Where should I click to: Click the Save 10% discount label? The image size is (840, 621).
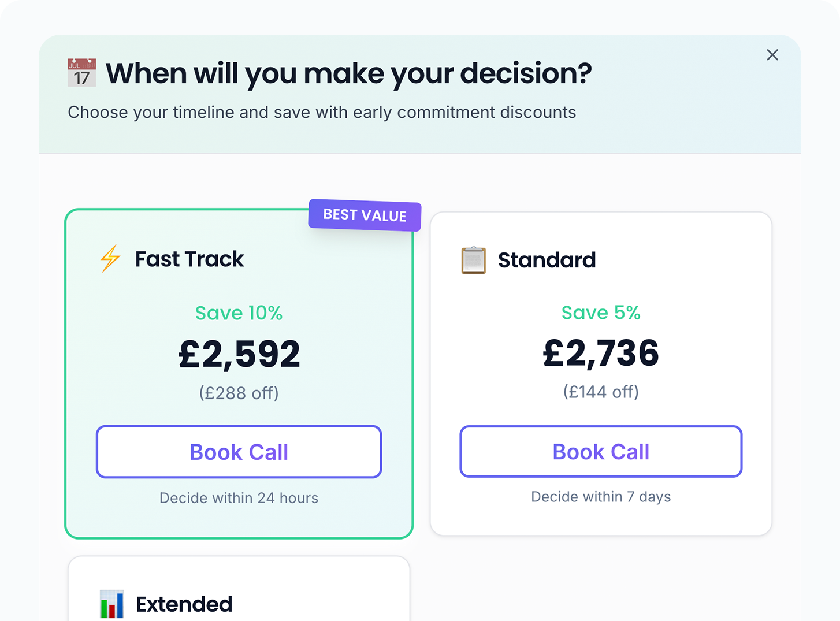239,313
